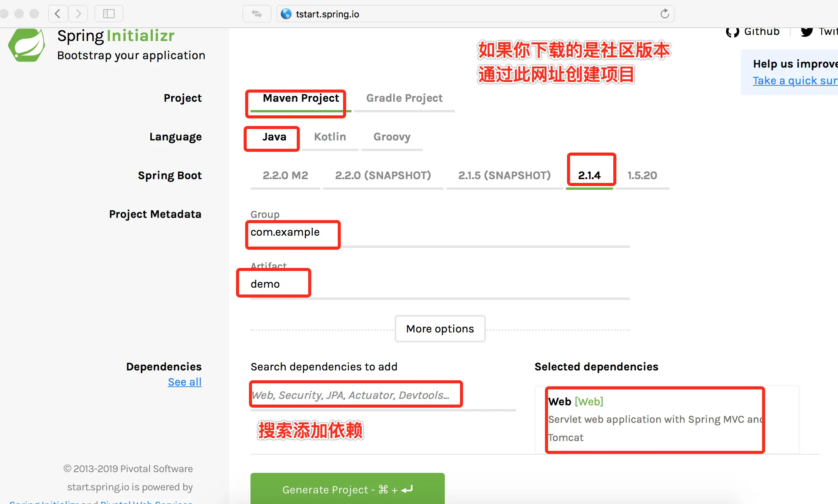Image resolution: width=838 pixels, height=504 pixels.
Task: Select Kotlin as the language
Action: pyautogui.click(x=330, y=137)
